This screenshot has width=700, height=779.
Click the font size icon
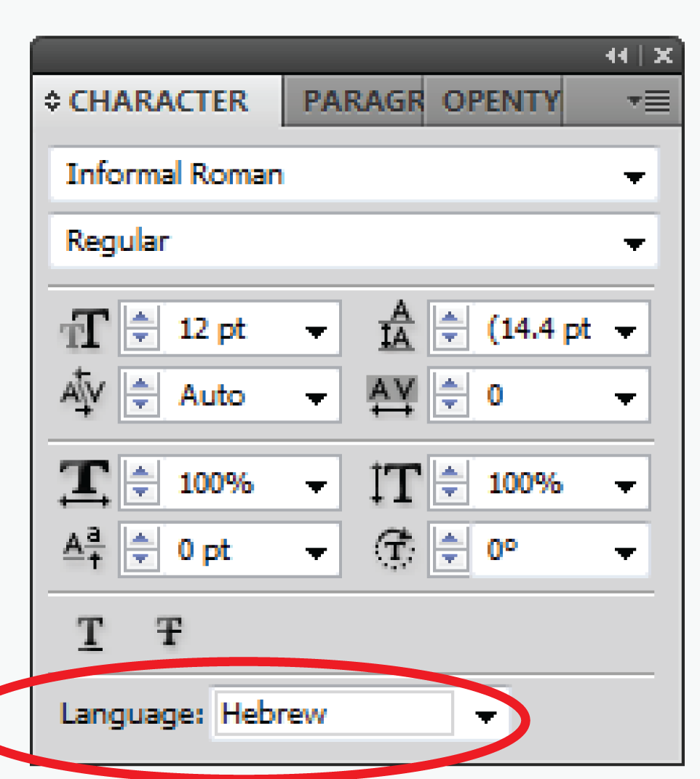coord(84,329)
